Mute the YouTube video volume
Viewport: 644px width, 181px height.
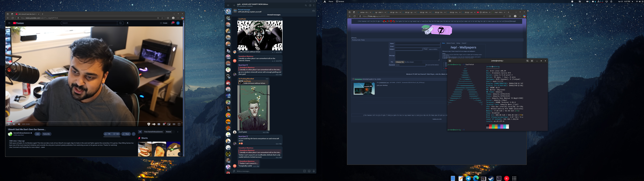[19, 124]
